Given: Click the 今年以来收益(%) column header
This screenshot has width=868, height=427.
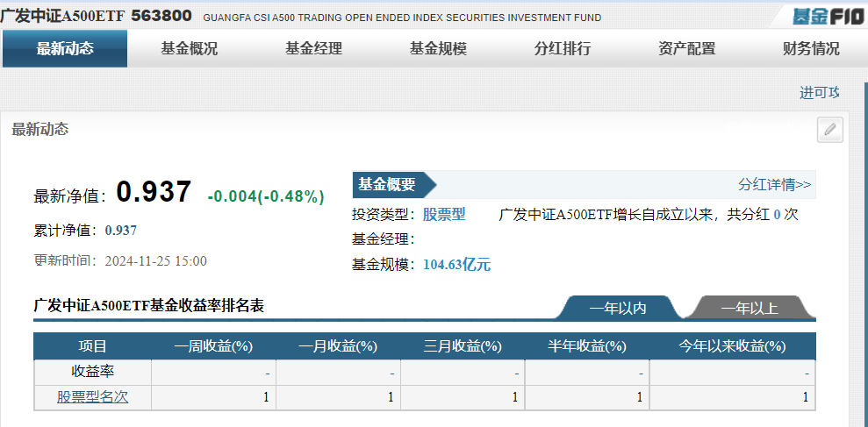Looking at the screenshot, I should click(x=732, y=346).
